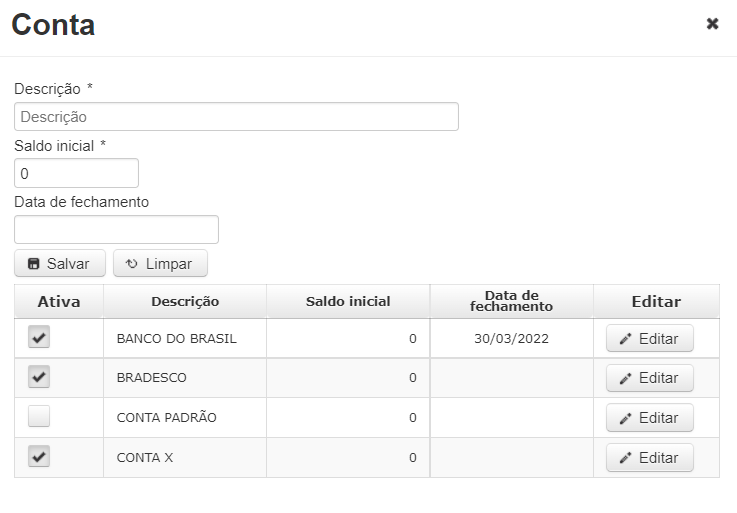Toggle the Ativa checkbox for BRADESCO
Screen dimensions: 737x513
click(x=39, y=377)
